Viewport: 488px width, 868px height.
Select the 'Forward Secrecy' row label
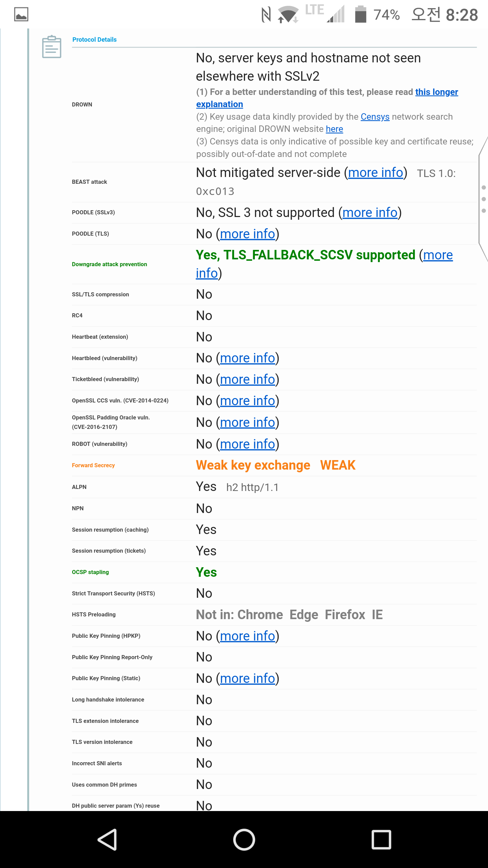[93, 465]
